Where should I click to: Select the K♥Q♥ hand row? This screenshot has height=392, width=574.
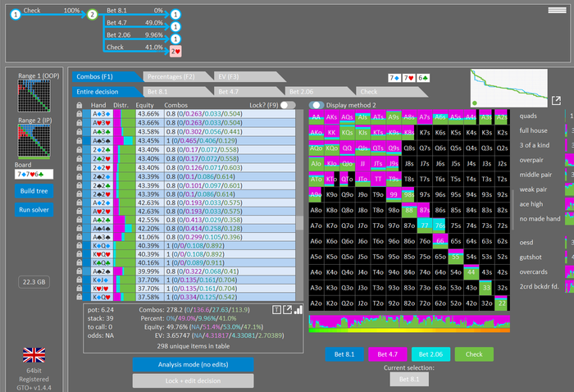pos(189,254)
